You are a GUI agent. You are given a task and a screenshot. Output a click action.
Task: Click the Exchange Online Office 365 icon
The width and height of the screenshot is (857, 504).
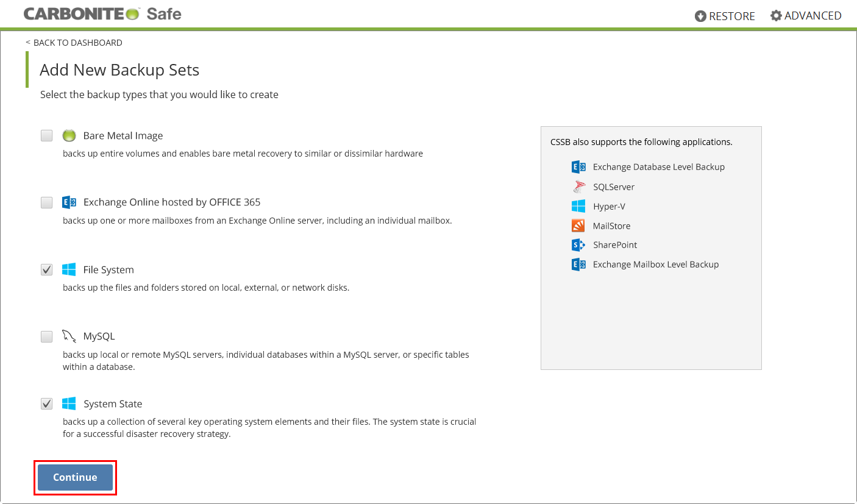(69, 202)
